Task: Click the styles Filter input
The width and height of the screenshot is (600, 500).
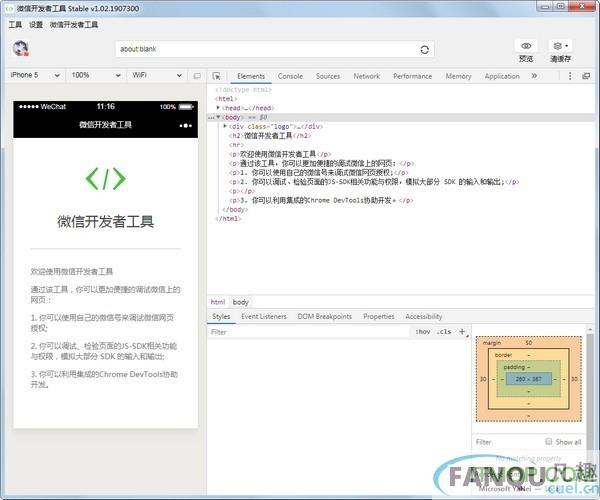Action: 308,332
